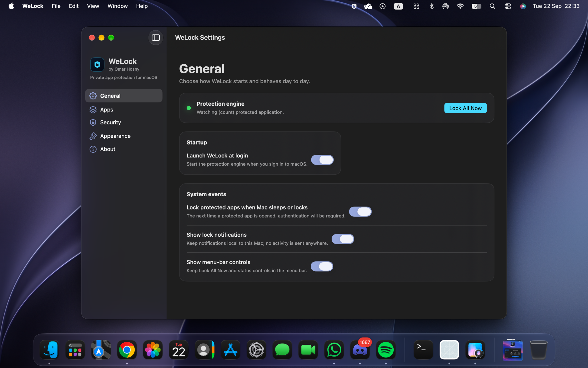588x368 pixels.
Task: Launch Spotify from the dock
Action: point(386,350)
